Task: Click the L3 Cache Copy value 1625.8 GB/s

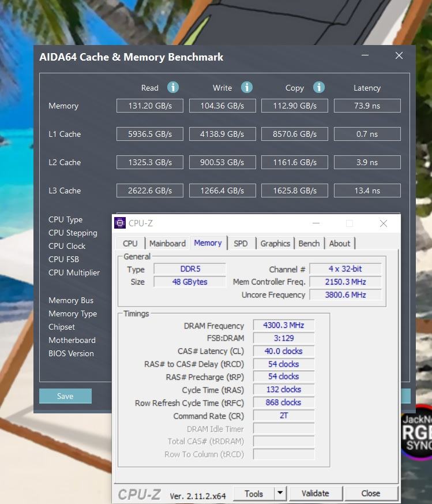Action: pyautogui.click(x=295, y=191)
